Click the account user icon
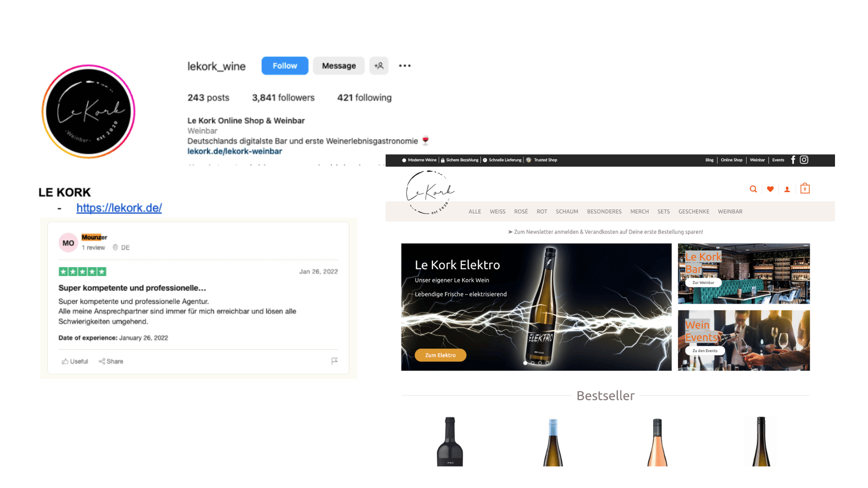 tap(787, 189)
